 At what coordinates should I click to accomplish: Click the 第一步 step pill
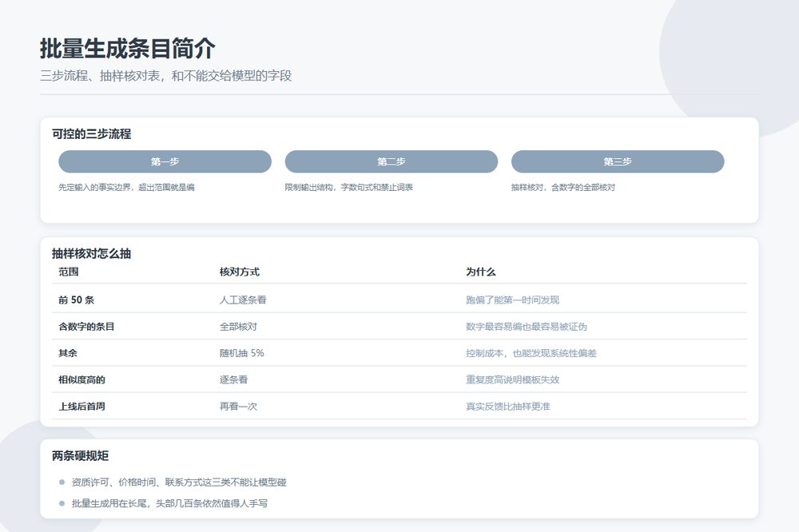tap(165, 161)
